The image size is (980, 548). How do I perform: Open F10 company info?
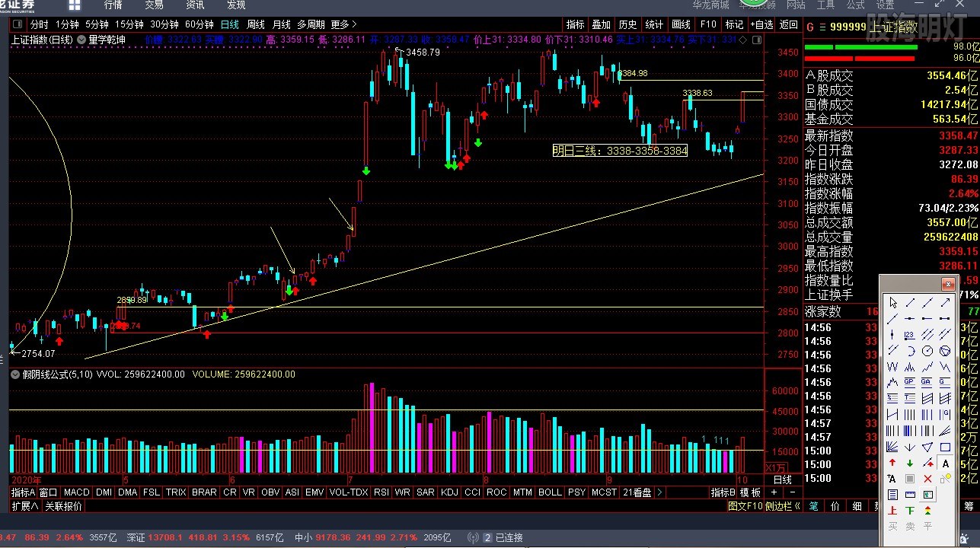tap(708, 24)
